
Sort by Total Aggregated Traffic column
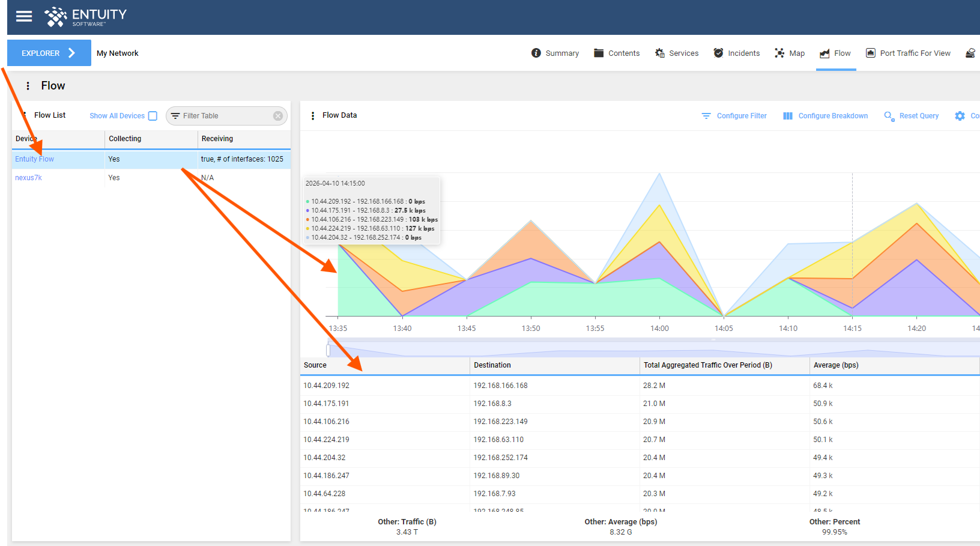725,365
